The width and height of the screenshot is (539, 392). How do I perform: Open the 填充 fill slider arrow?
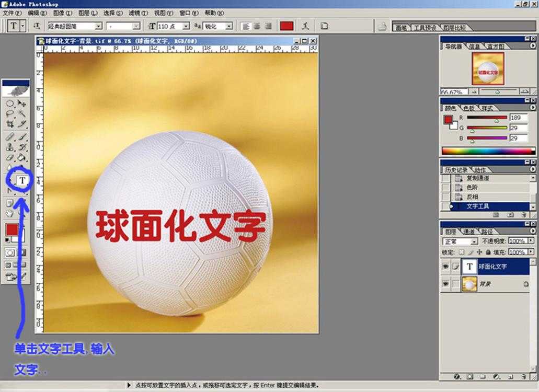click(x=532, y=252)
